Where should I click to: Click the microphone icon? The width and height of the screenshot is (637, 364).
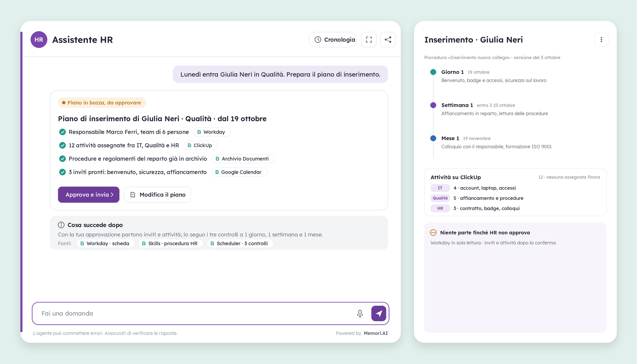coord(360,313)
